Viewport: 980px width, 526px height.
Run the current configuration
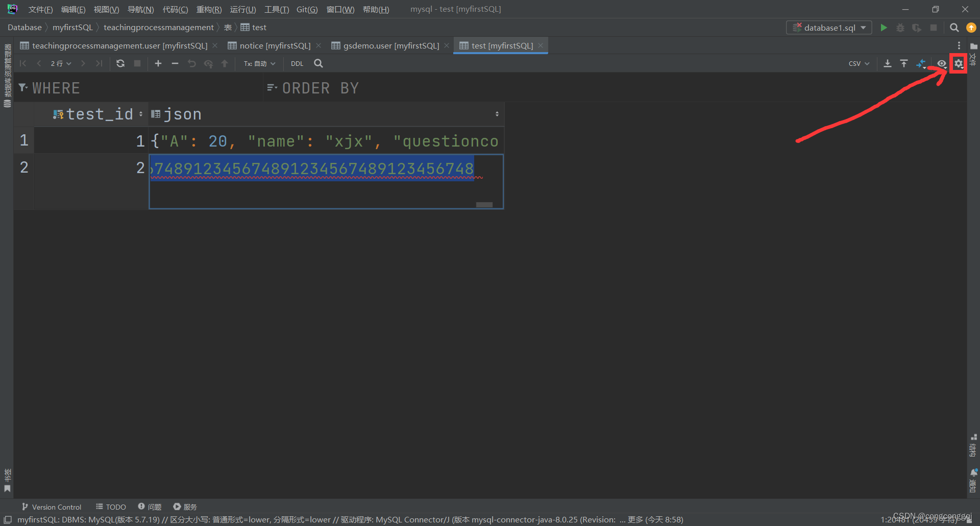point(884,28)
